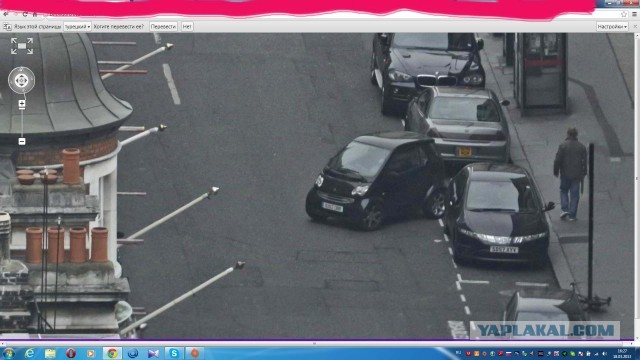Click the Russian flag tray icon
This screenshot has height=360, width=640.
point(509,353)
